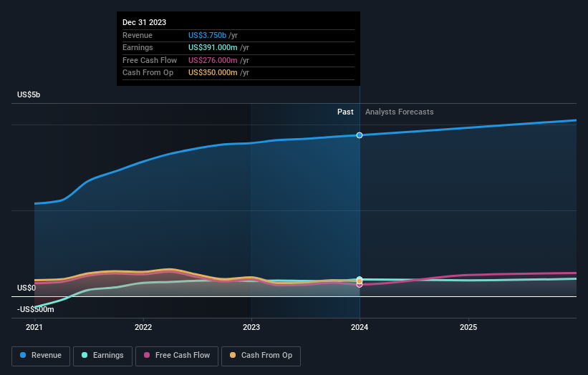
Task: Click the 2021 axis label
Action: click(34, 328)
